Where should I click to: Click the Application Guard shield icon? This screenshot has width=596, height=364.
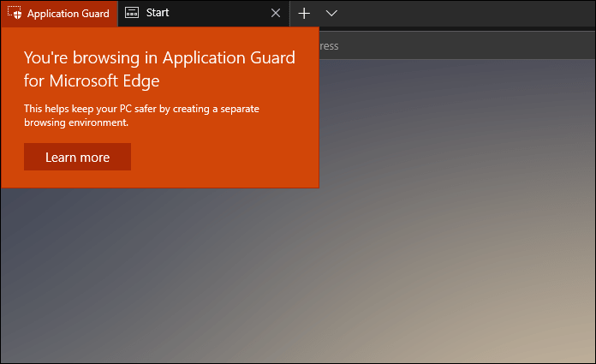coord(15,13)
